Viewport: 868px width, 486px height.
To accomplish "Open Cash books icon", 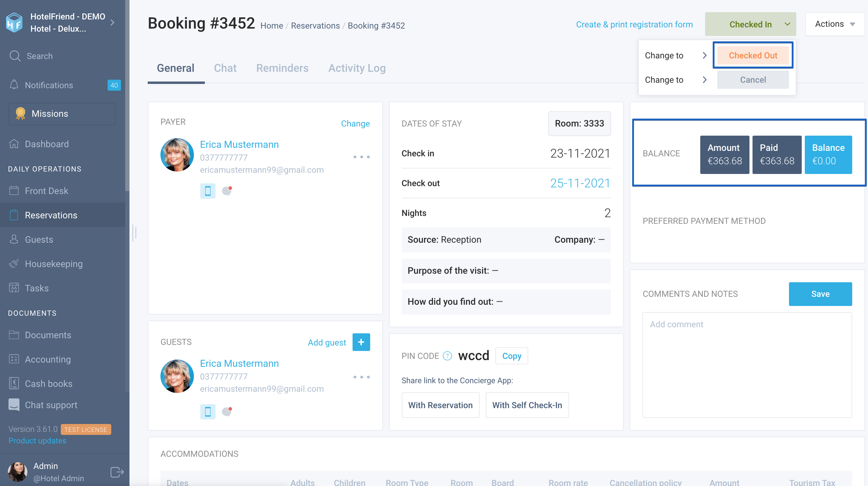I will 14,383.
